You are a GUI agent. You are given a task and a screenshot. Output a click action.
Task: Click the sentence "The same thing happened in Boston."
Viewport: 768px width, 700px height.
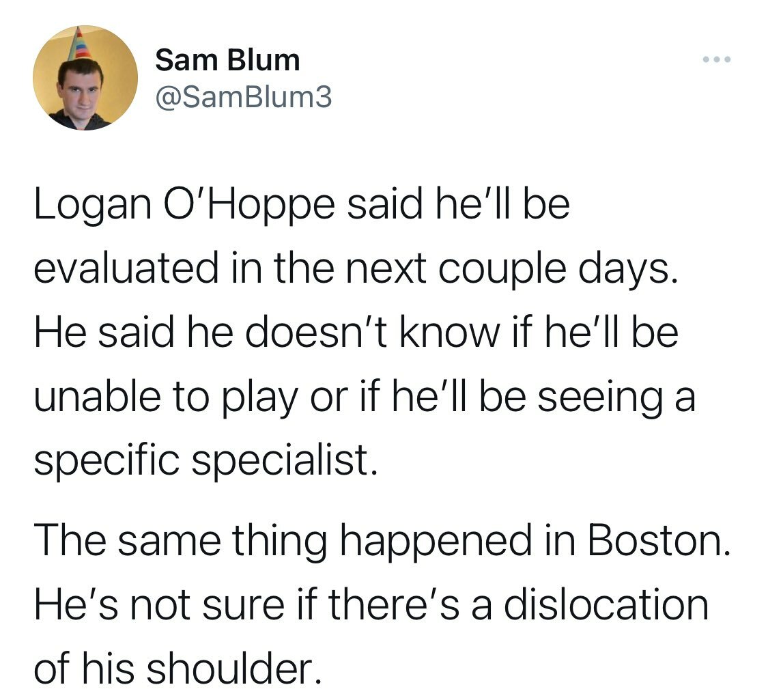382,541
